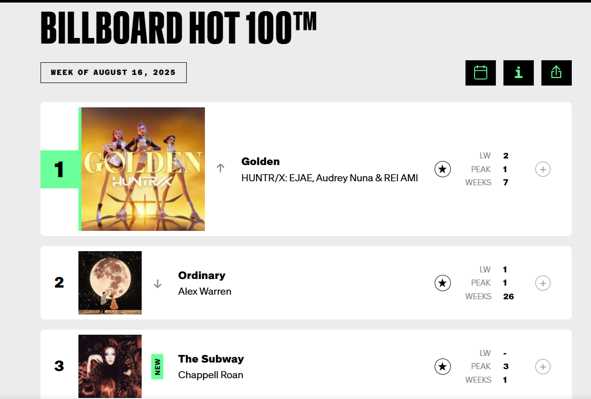Open the Alex Warren artist link

(x=205, y=291)
